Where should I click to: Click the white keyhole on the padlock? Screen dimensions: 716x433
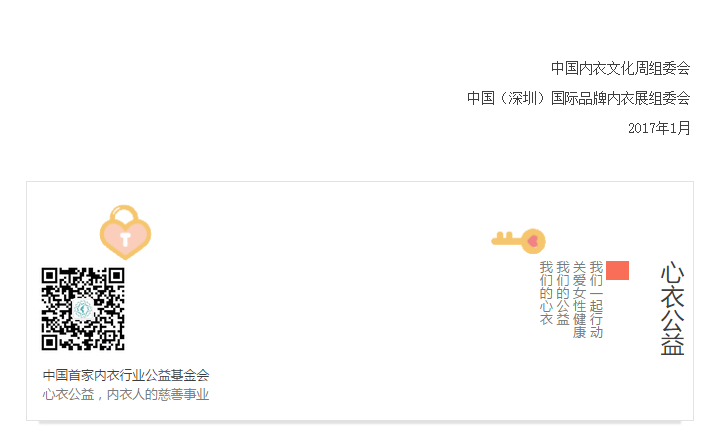[x=126, y=239]
